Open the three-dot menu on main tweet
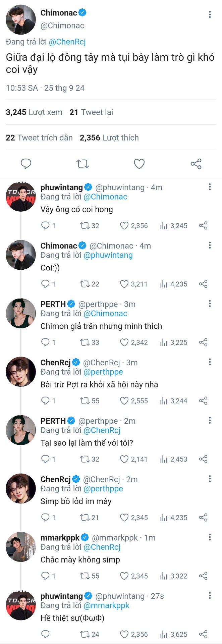 pyautogui.click(x=210, y=14)
